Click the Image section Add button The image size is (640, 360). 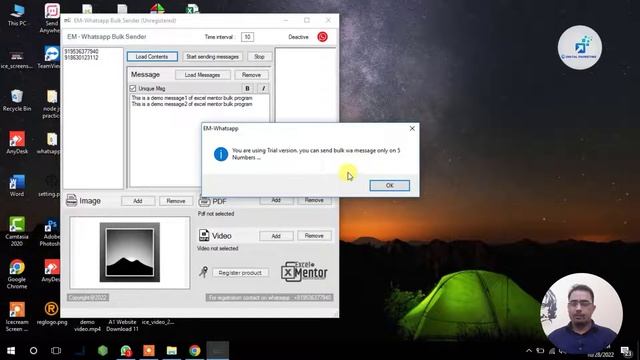click(138, 201)
